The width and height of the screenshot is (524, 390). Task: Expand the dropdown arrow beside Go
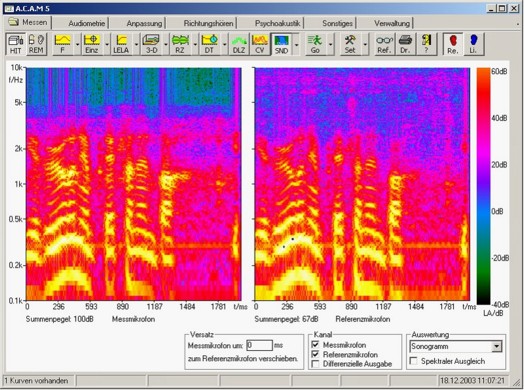point(330,44)
